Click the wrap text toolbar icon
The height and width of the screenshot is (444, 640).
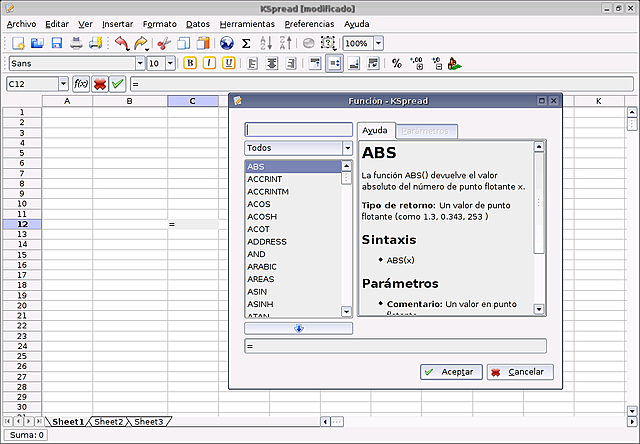(373, 63)
